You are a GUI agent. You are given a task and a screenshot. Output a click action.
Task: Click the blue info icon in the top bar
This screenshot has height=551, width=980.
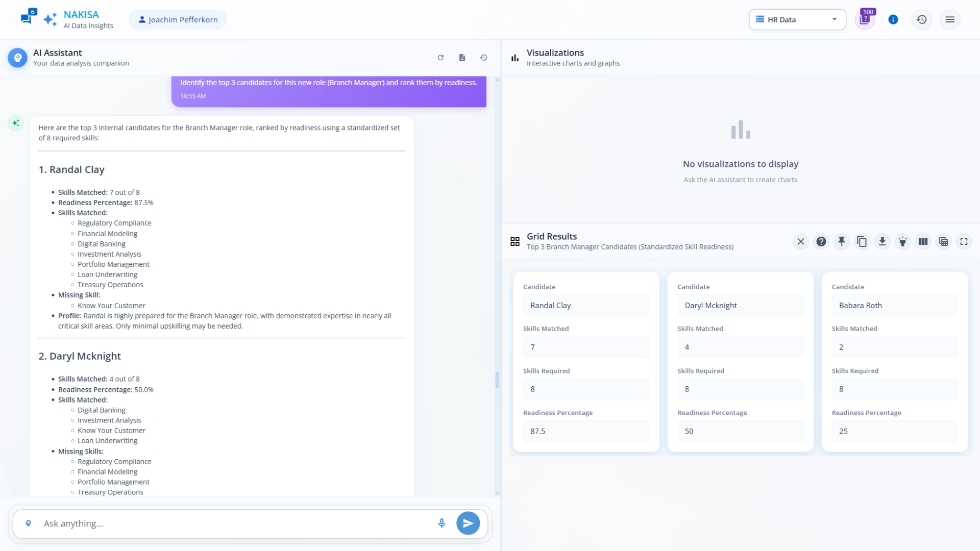[x=893, y=19]
